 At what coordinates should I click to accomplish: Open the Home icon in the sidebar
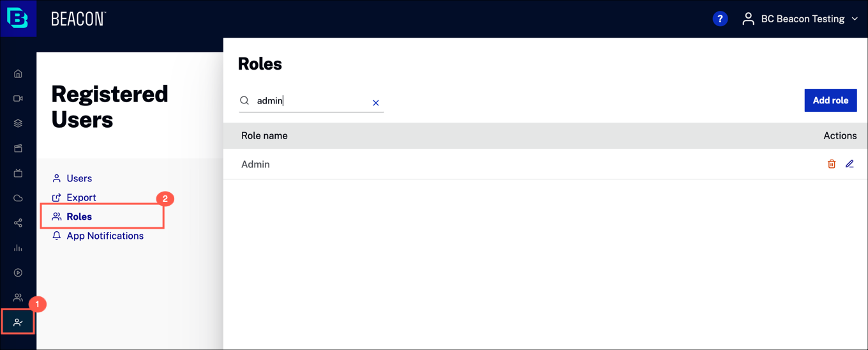click(18, 73)
